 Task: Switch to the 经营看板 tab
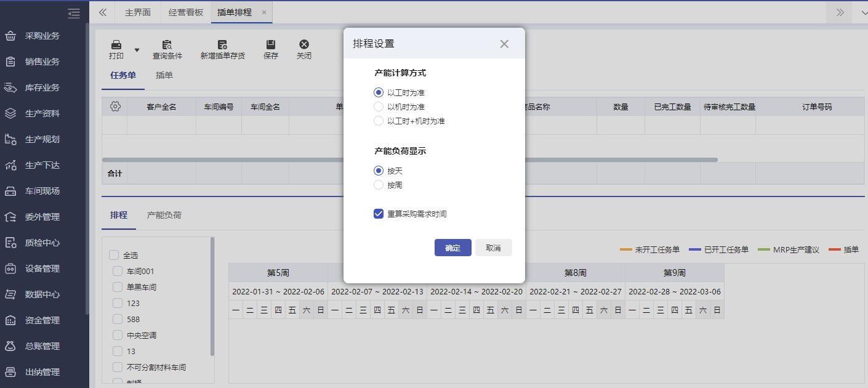click(x=185, y=12)
